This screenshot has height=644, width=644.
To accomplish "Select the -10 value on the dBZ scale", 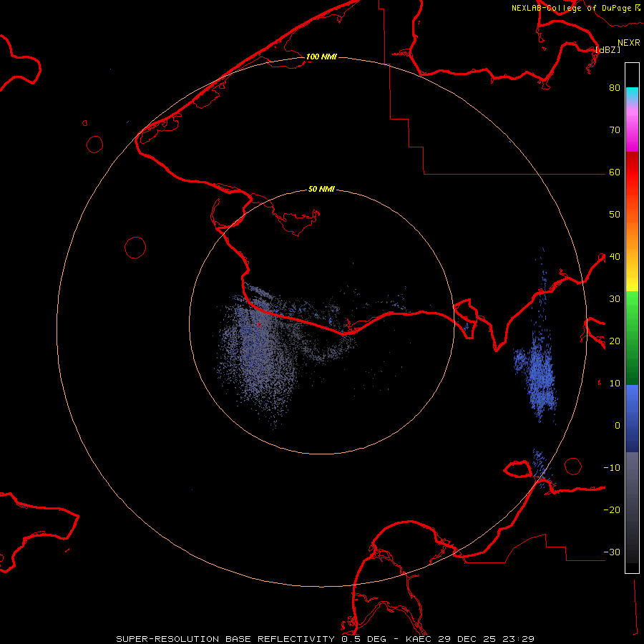I will pyautogui.click(x=612, y=468).
